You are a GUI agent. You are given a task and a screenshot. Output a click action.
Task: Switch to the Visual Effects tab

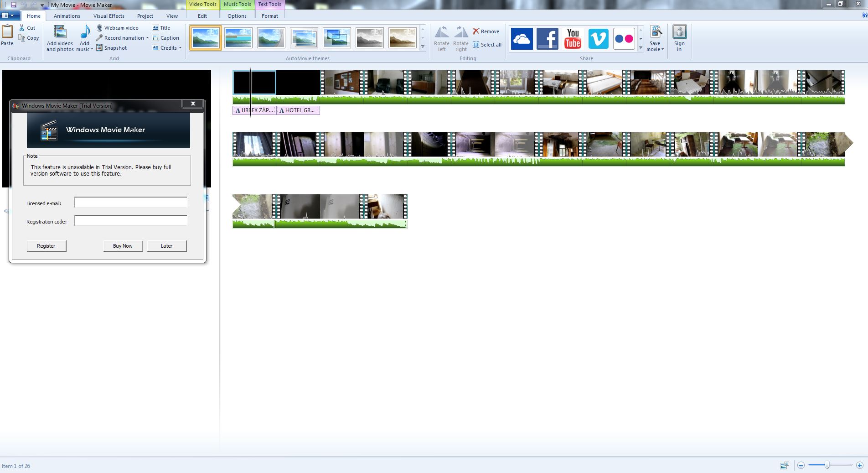pyautogui.click(x=108, y=16)
